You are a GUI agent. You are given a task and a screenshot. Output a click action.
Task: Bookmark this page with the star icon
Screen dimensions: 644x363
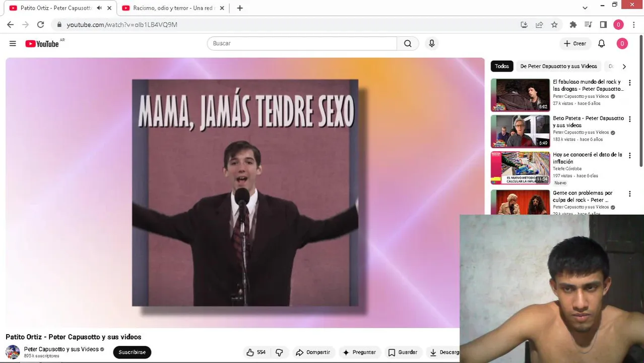(554, 25)
